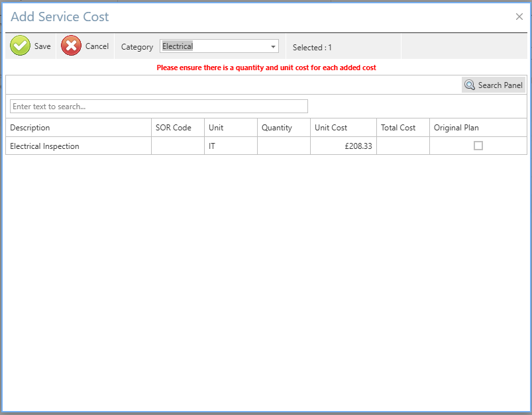Click the empty SOR Code cell in row
532x415 pixels.
point(178,146)
